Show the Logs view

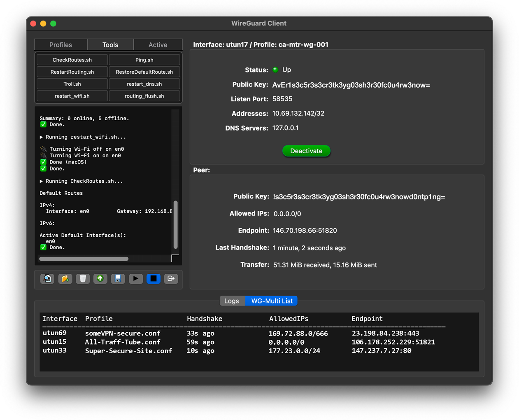(x=232, y=301)
